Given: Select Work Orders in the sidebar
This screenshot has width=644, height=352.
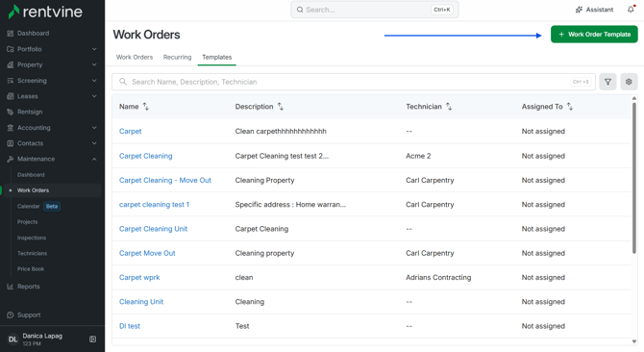Looking at the screenshot, I should [x=53, y=190].
